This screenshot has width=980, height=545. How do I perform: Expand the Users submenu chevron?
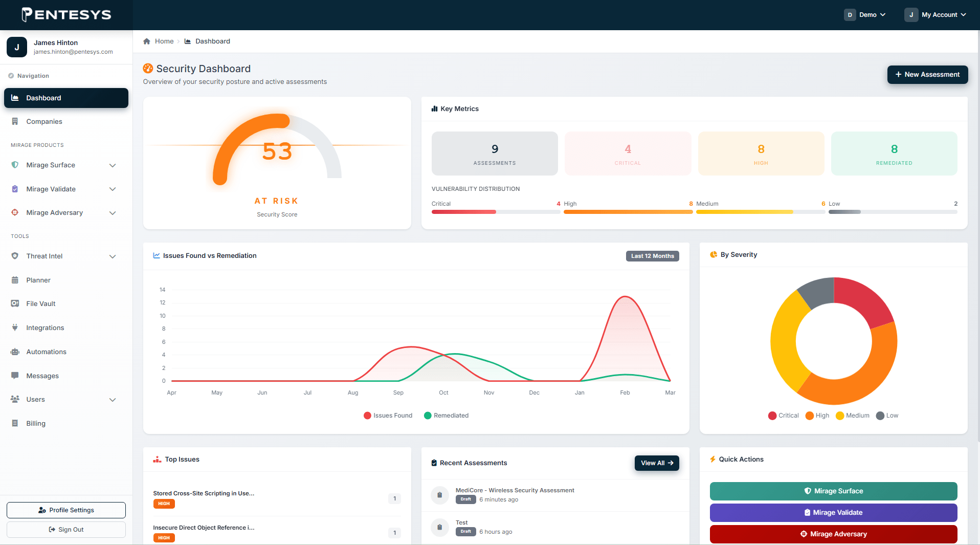pyautogui.click(x=113, y=400)
